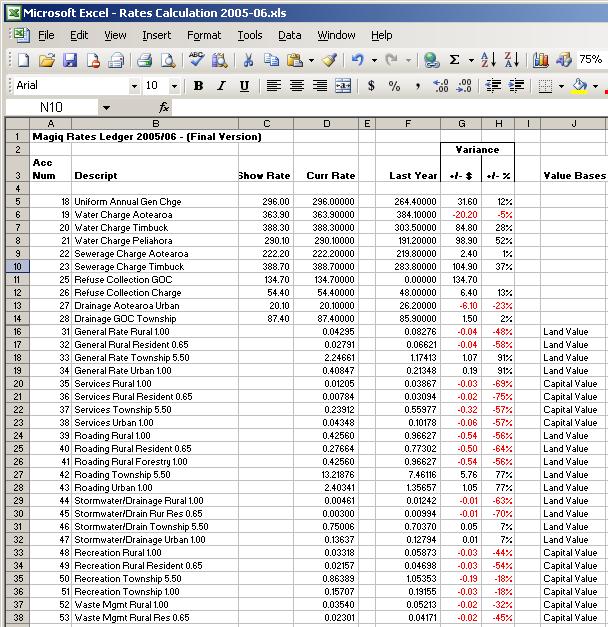Click the E-mail icon beside Print
Screen dimensions: 608x627
pyautogui.click(x=116, y=61)
